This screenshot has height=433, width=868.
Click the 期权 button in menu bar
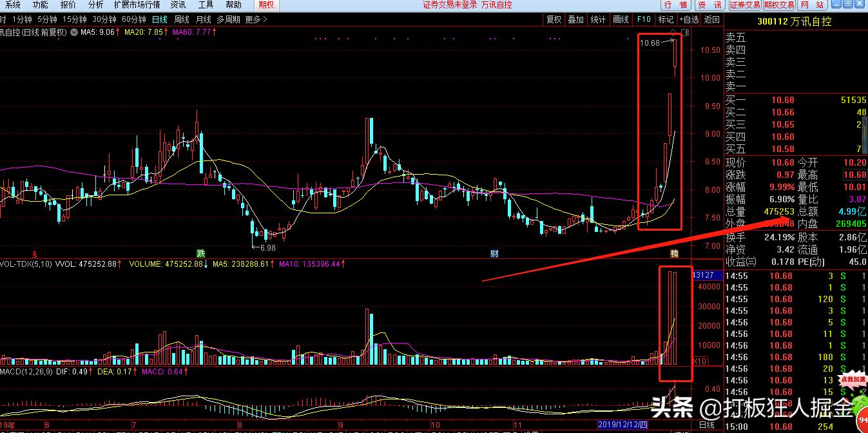[x=266, y=5]
